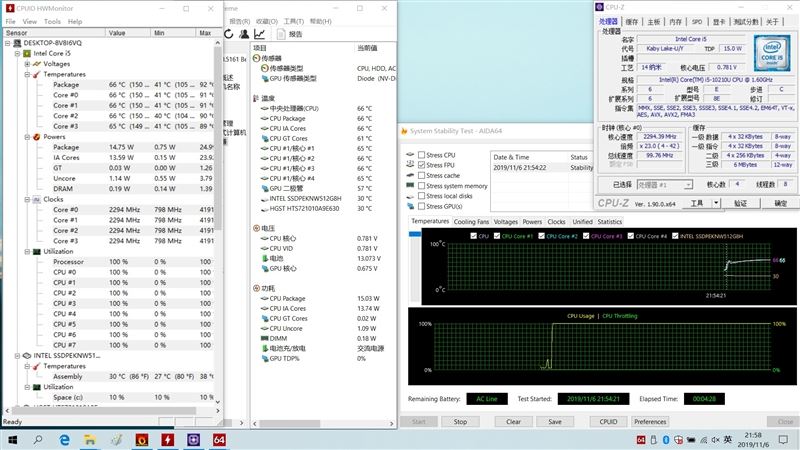The image size is (800, 450).
Task: Click the INTEL SSDPEKNW51 drive icon in HWMonitor
Action: 27,356
